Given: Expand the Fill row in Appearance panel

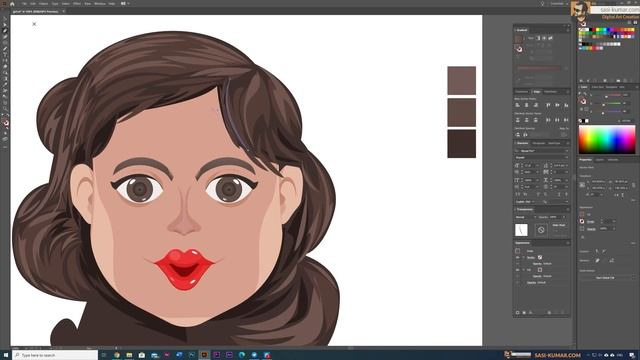Looking at the screenshot, I should point(523,270).
